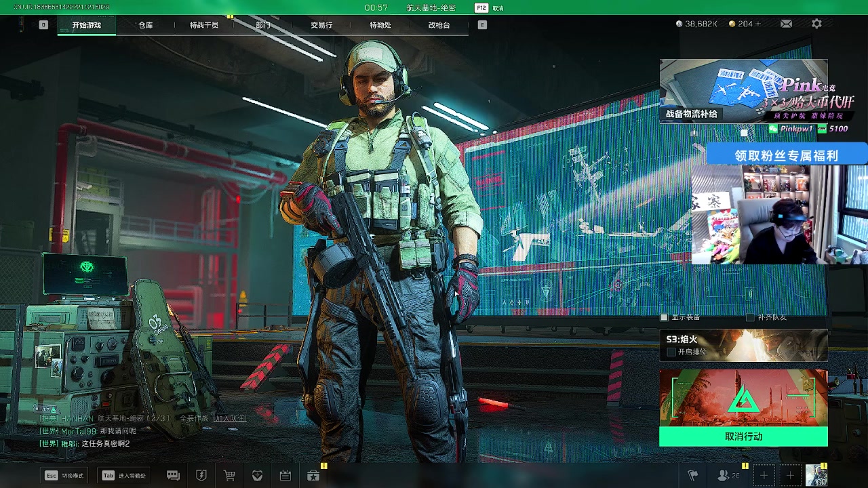
Task: Click the 加入队伍 link in chat
Action: click(229, 418)
